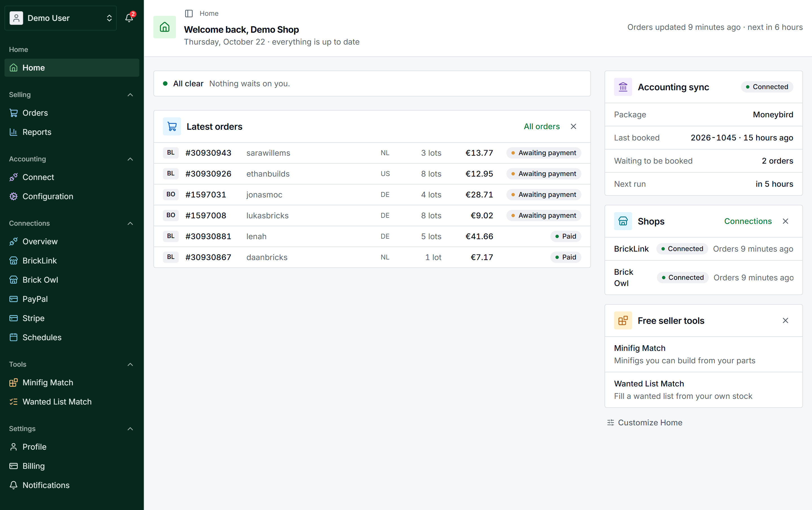Viewport: 812px width, 510px height.
Task: Click the BL badge on order #30930943
Action: pyautogui.click(x=171, y=153)
